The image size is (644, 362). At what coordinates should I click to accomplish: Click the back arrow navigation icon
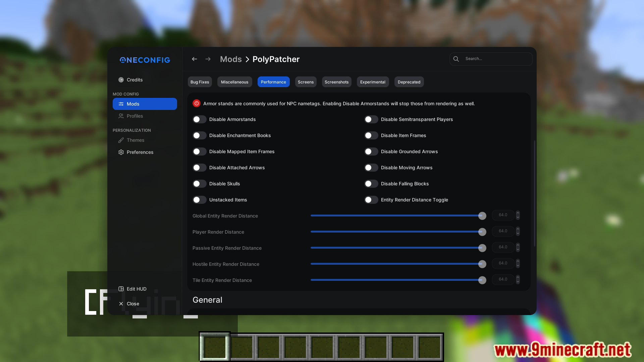(194, 59)
